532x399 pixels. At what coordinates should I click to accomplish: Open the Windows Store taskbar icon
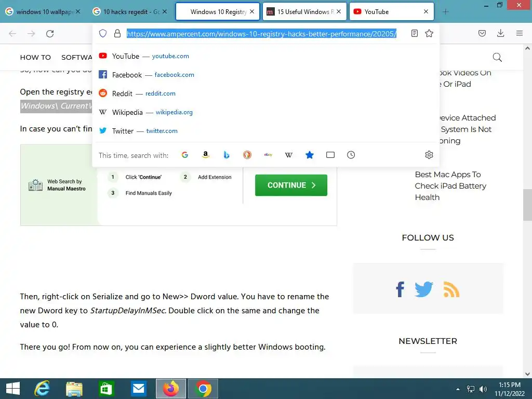click(106, 389)
